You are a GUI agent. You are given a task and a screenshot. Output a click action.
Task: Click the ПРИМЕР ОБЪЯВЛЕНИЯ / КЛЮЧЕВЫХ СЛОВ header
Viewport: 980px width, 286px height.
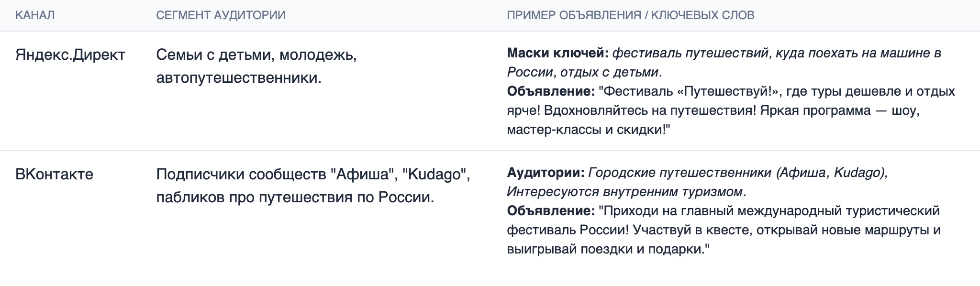click(x=630, y=15)
